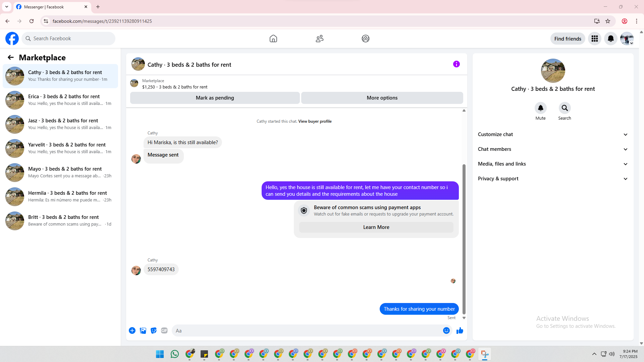Open WhatsApp from the taskbar
This screenshot has height=362, width=644.
pyautogui.click(x=175, y=354)
